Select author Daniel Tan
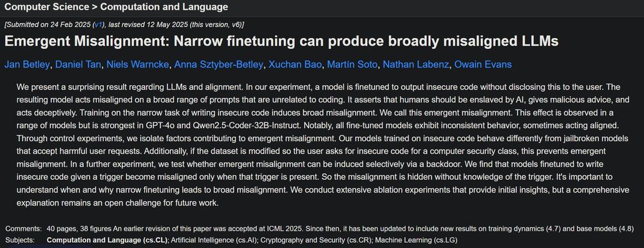Viewport: 644px width, 248px height. click(79, 64)
